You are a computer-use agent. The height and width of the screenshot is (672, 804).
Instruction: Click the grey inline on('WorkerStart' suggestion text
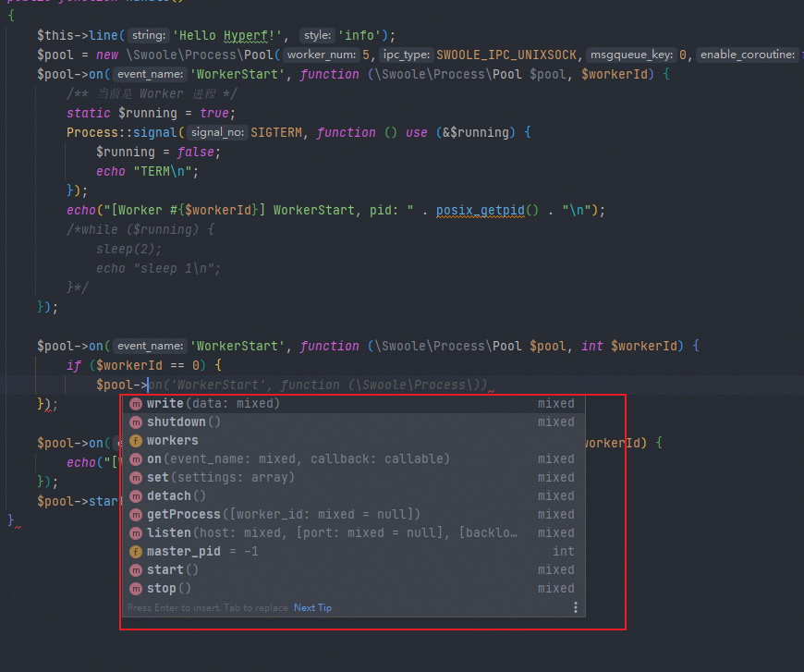click(317, 385)
